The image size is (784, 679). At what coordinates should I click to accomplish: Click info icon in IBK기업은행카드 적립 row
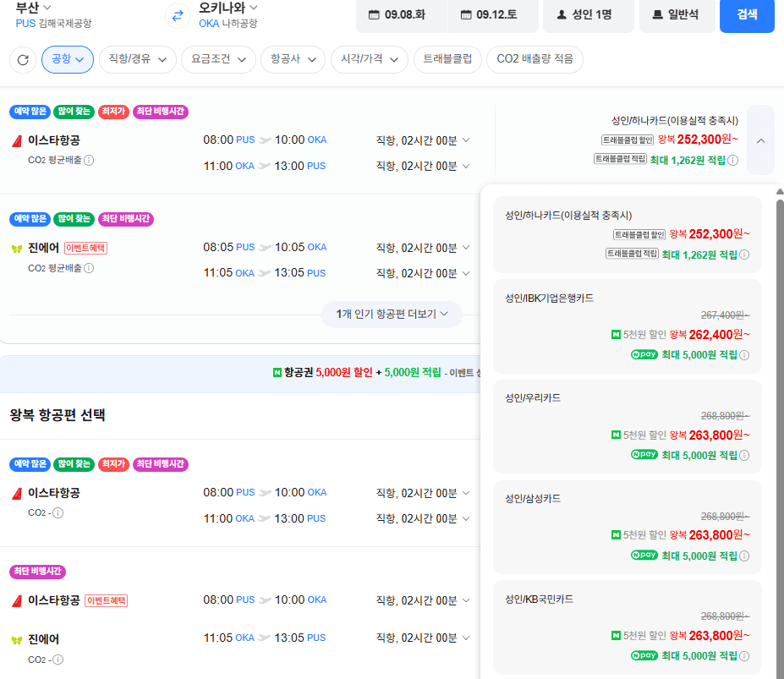744,355
